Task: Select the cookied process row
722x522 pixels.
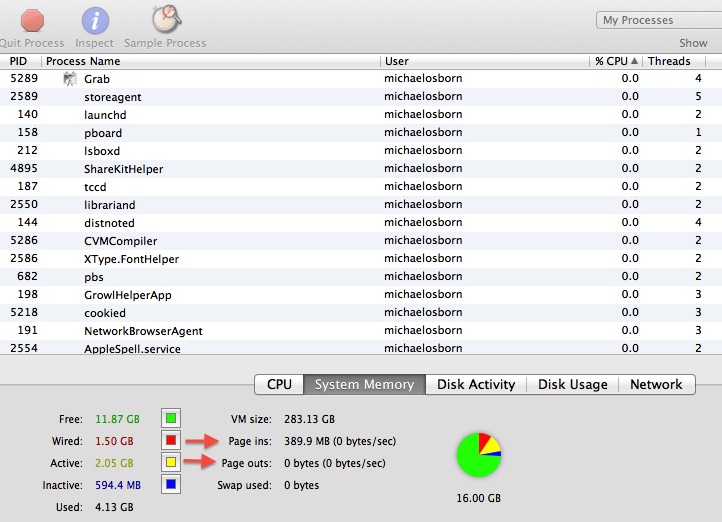Action: [x=361, y=312]
